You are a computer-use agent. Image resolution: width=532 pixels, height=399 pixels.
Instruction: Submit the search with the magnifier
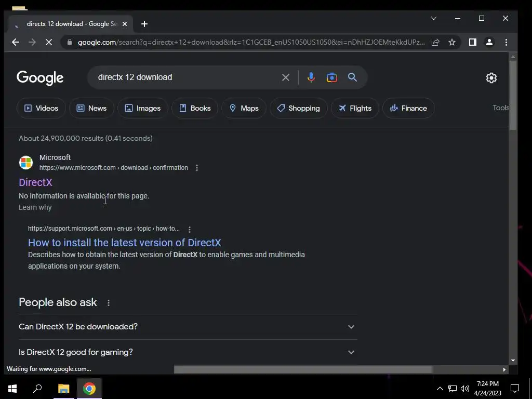[x=353, y=77]
